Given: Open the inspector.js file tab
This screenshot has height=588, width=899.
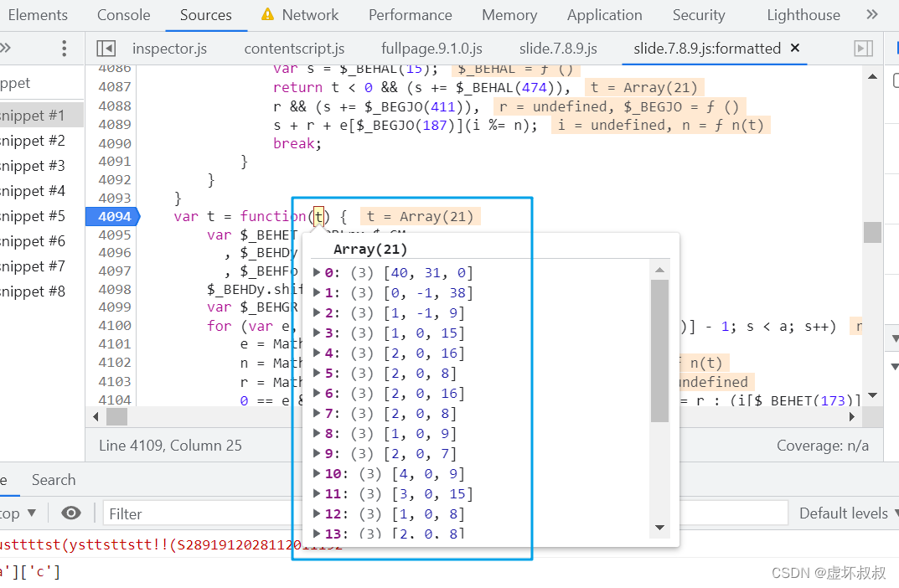Looking at the screenshot, I should (x=170, y=48).
